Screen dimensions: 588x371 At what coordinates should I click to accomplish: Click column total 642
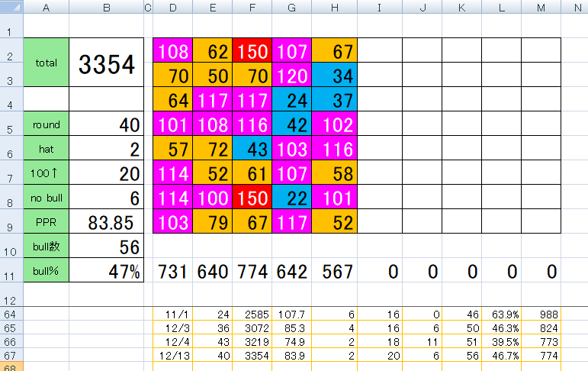coord(292,270)
